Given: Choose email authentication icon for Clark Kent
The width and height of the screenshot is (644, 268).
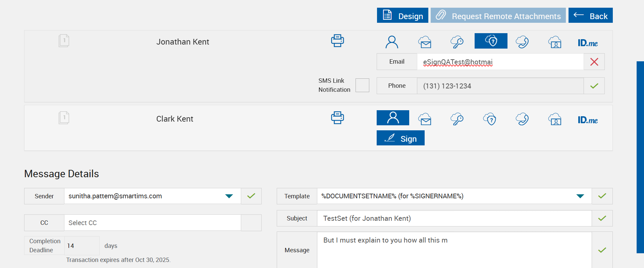Looking at the screenshot, I should coord(425,119).
